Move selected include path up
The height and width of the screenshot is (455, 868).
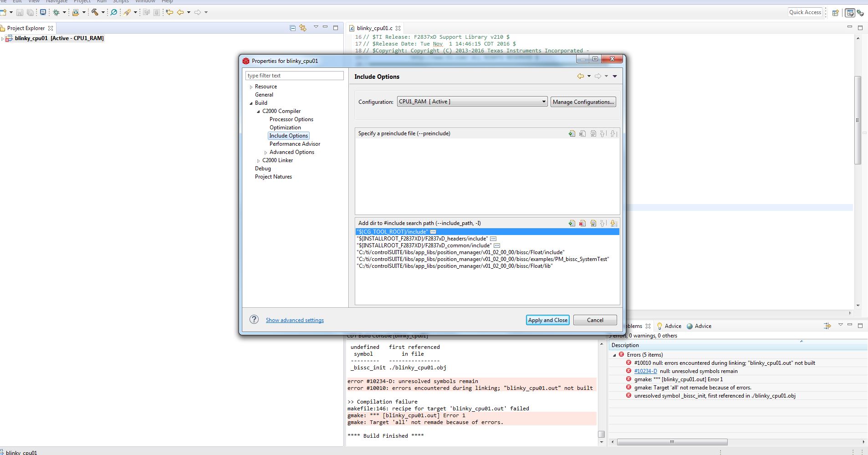603,223
